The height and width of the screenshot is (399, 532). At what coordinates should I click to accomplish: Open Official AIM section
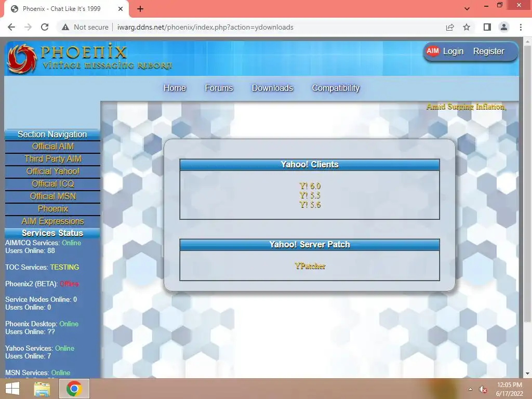(52, 147)
